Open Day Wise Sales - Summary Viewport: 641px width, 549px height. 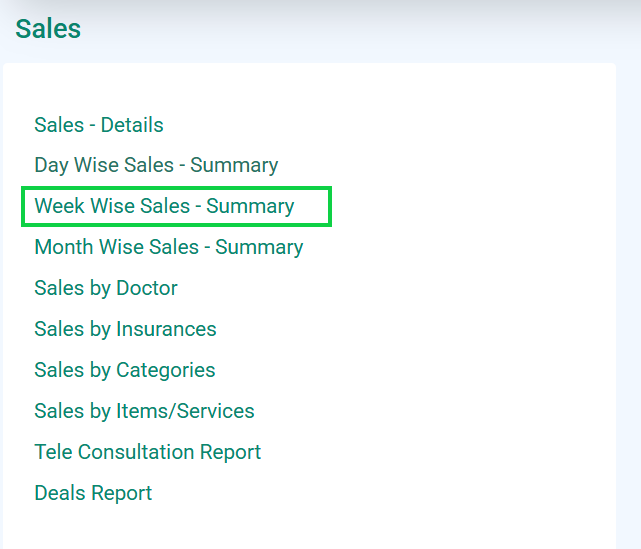pyautogui.click(x=156, y=166)
